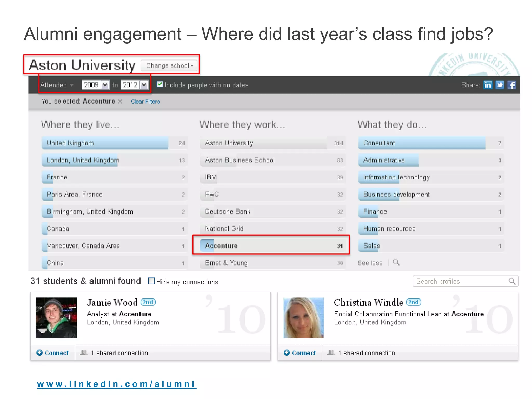This screenshot has width=532, height=399.
Task: Click 2nd degree badge for Christina Windle
Action: click(x=414, y=302)
